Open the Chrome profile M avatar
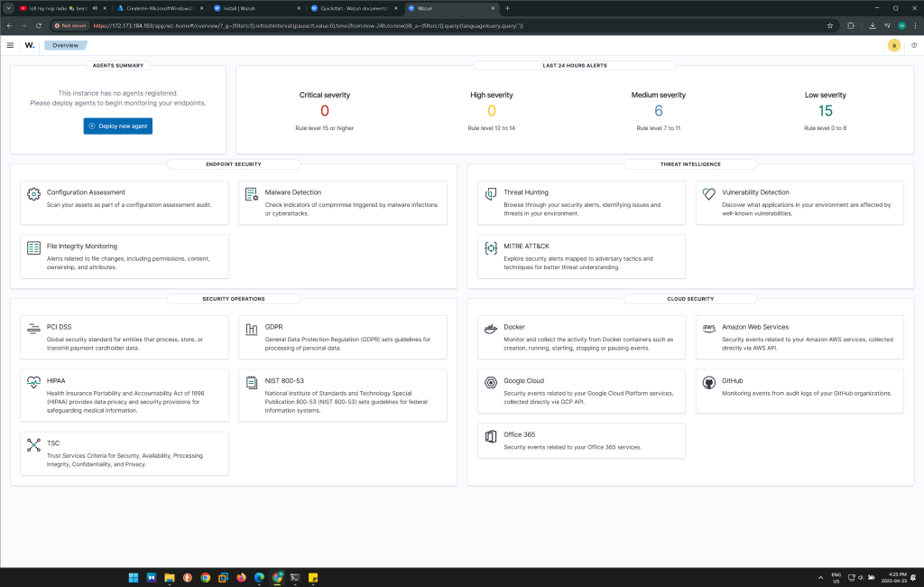The width and height of the screenshot is (924, 587). [901, 25]
